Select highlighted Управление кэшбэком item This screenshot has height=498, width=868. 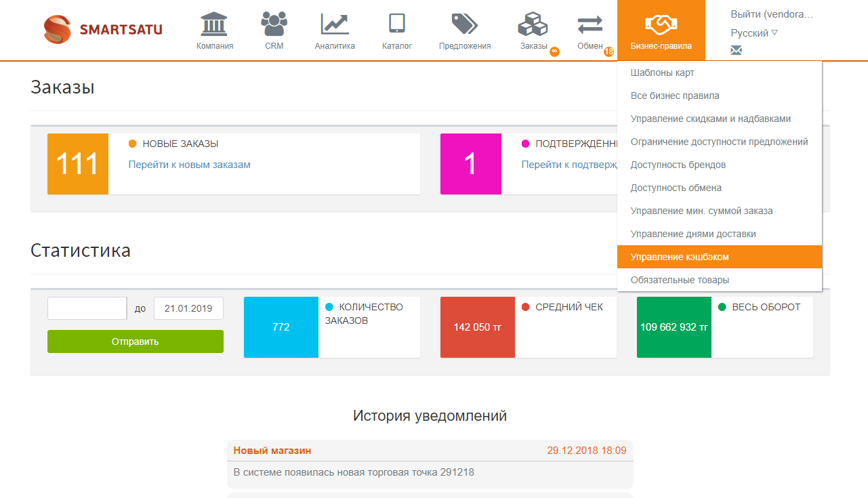tap(720, 257)
